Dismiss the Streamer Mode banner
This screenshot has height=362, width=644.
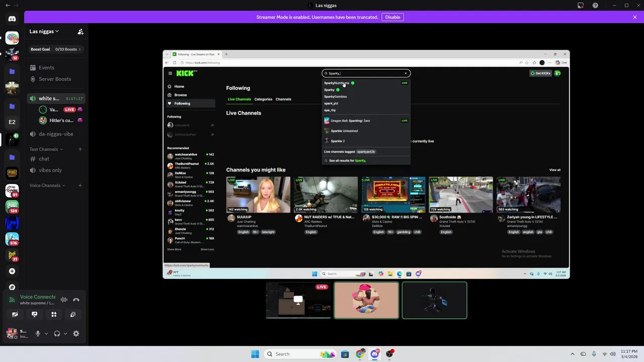[635, 17]
